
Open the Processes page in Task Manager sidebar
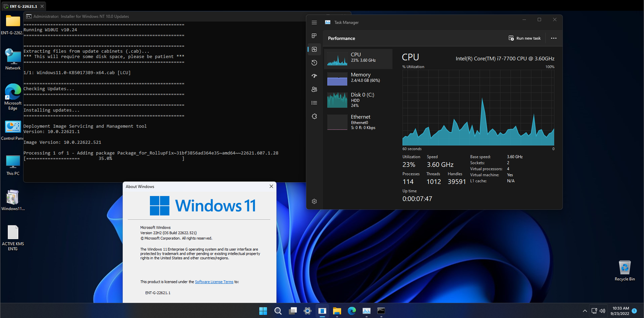point(314,36)
